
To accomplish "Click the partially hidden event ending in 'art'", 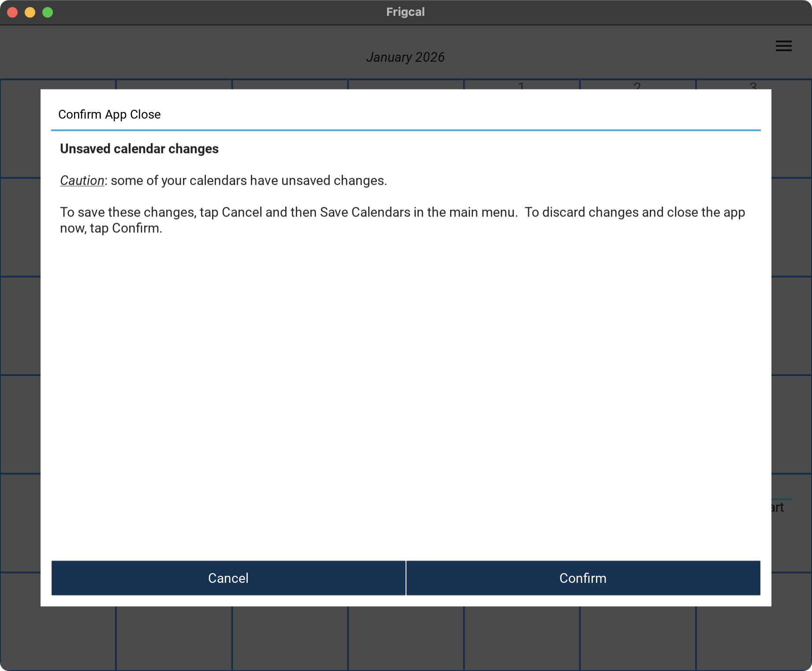I will coord(778,507).
